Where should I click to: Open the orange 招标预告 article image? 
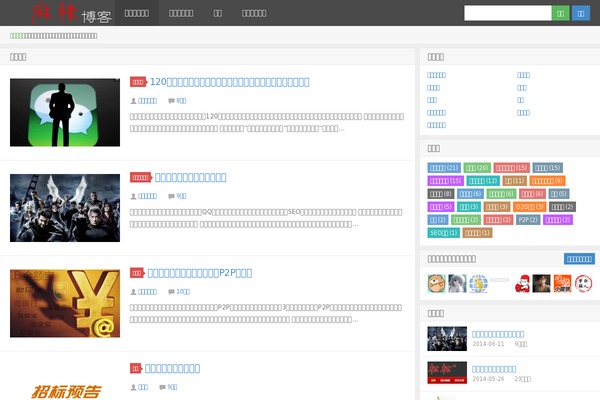coord(66,391)
